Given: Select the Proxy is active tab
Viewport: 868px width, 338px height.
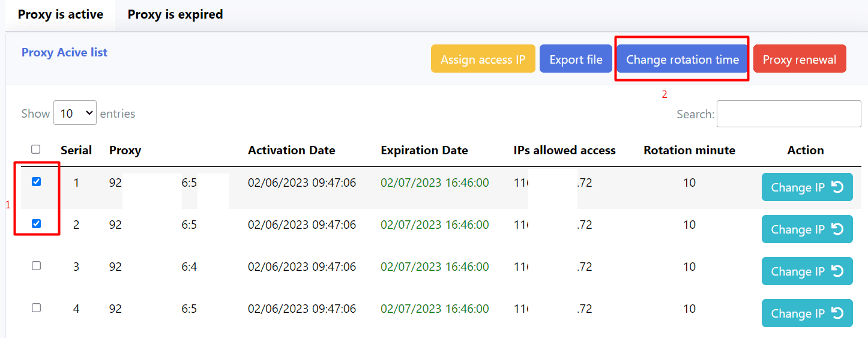Looking at the screenshot, I should (60, 14).
